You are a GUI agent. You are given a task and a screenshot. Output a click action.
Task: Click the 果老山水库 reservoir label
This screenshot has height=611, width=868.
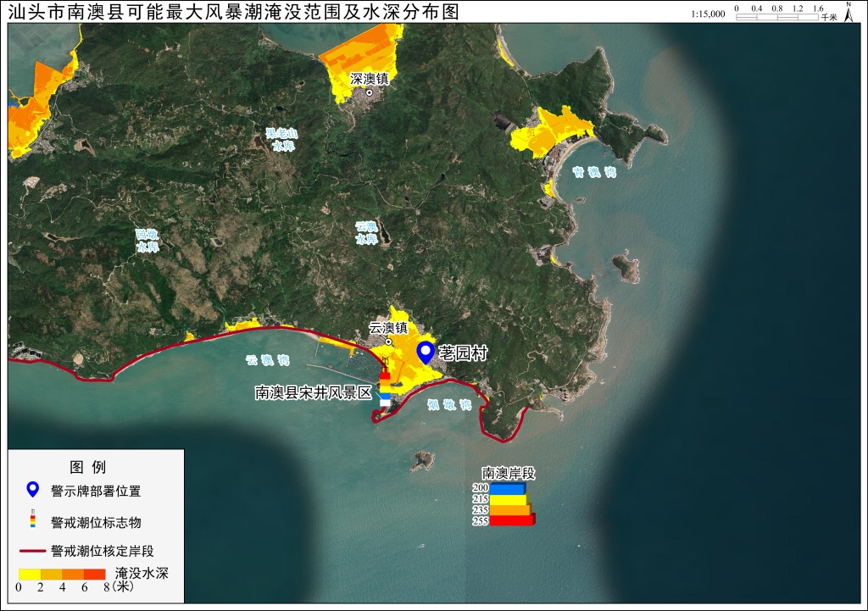point(282,140)
